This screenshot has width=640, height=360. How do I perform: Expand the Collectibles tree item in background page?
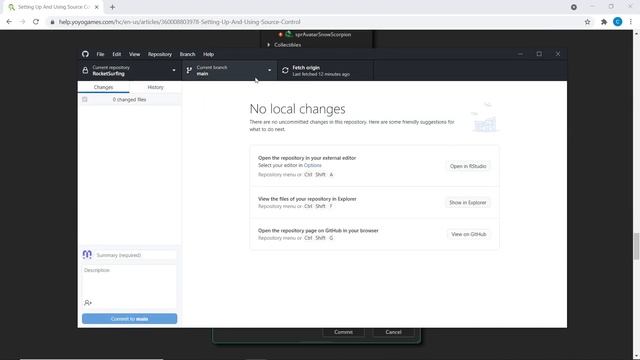coord(269,45)
